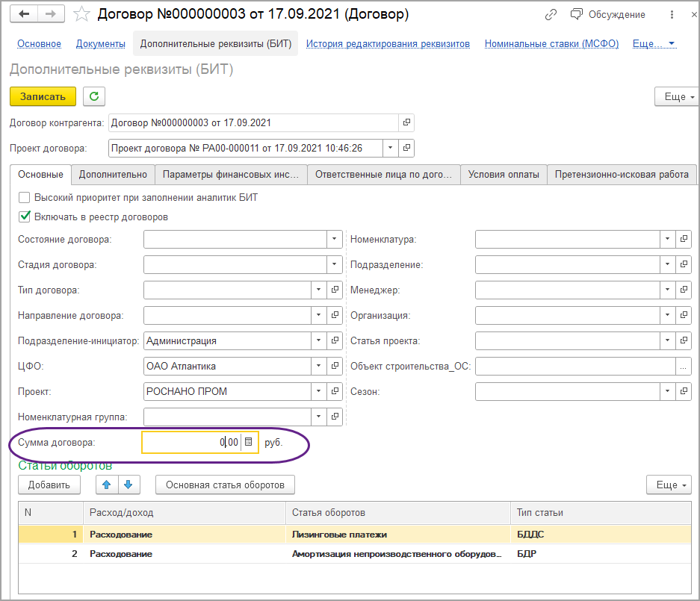This screenshot has height=601, width=700.
Task: Open the Еще menu near Записать
Action: [x=675, y=96]
